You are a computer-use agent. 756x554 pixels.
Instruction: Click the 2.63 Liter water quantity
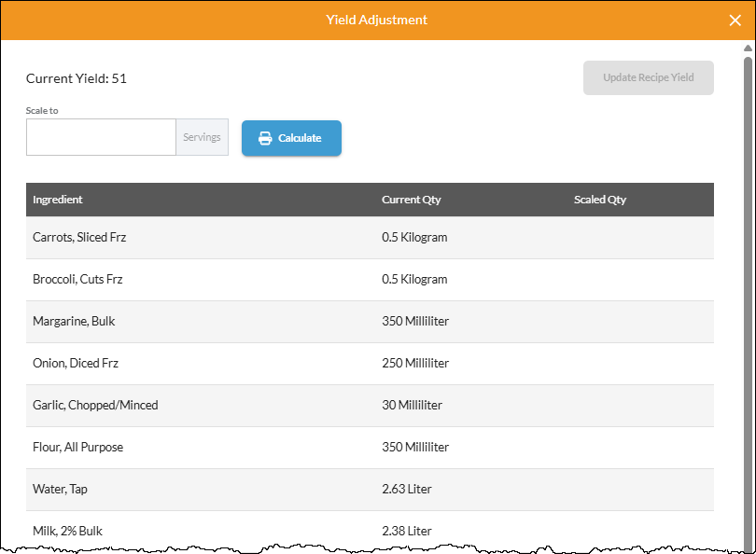click(x=407, y=489)
